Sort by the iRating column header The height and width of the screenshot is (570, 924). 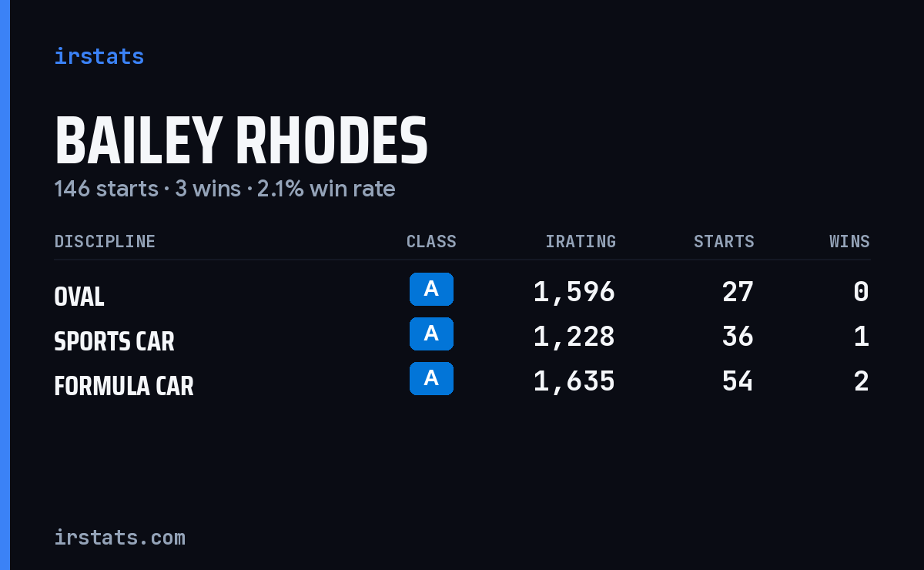pyautogui.click(x=581, y=241)
